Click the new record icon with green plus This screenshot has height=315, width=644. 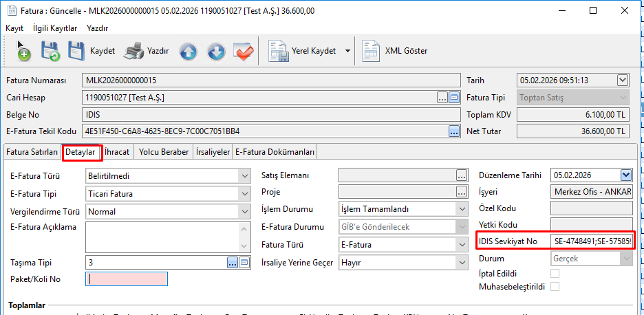tap(23, 51)
